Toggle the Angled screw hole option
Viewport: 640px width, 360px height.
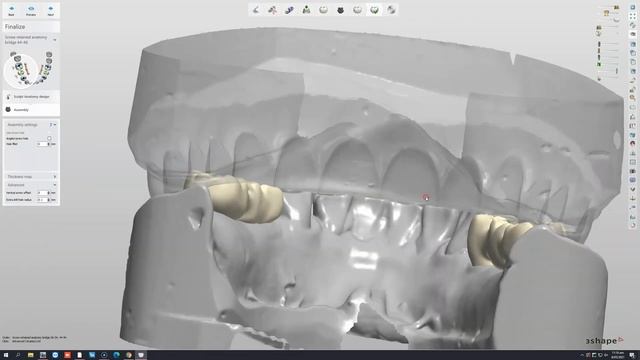(49, 138)
